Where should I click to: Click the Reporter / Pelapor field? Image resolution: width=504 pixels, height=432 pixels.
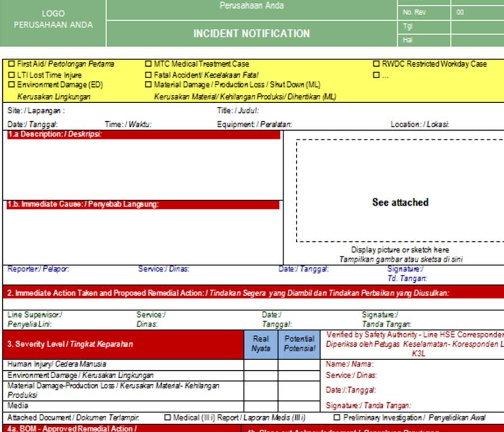[x=38, y=269]
